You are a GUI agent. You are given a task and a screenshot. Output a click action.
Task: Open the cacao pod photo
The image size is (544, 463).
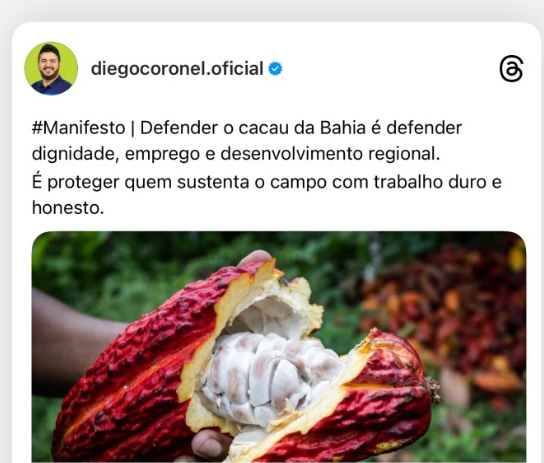pyautogui.click(x=279, y=346)
